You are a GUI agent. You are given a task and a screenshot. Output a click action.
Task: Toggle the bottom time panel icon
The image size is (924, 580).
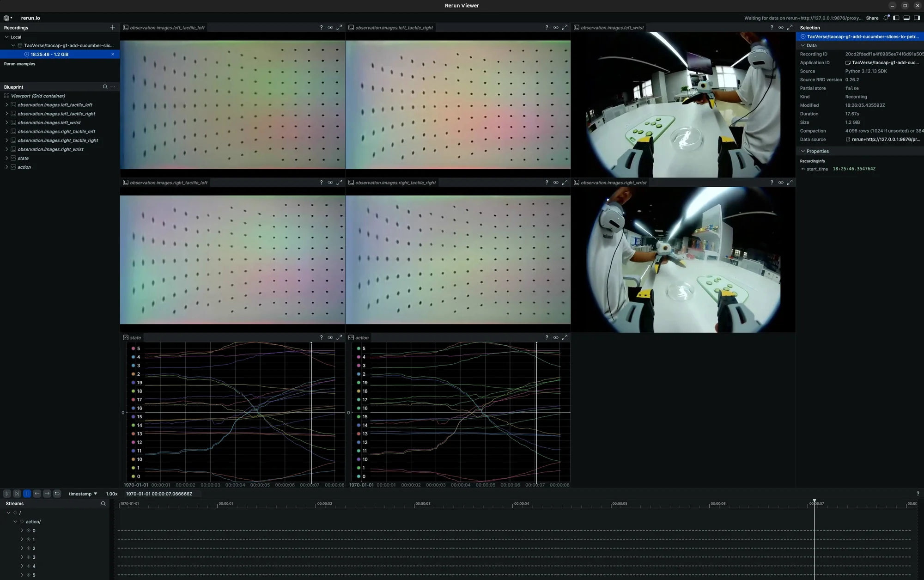pos(906,18)
